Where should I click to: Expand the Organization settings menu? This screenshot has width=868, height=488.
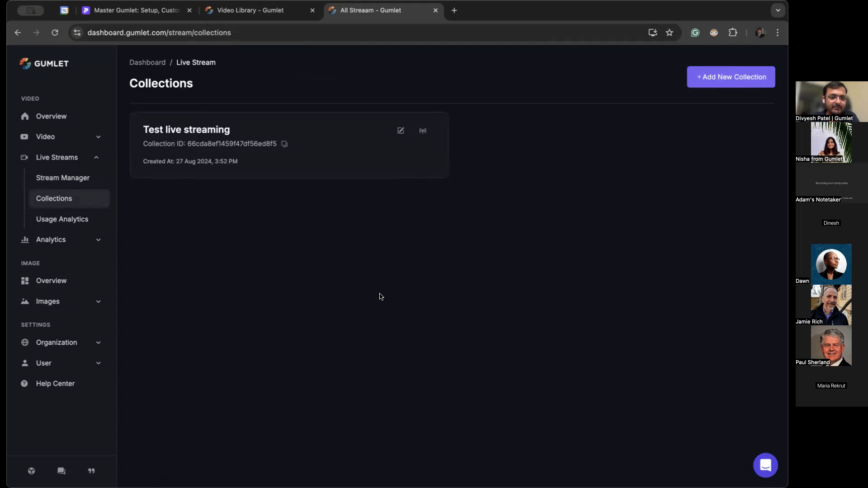61,343
